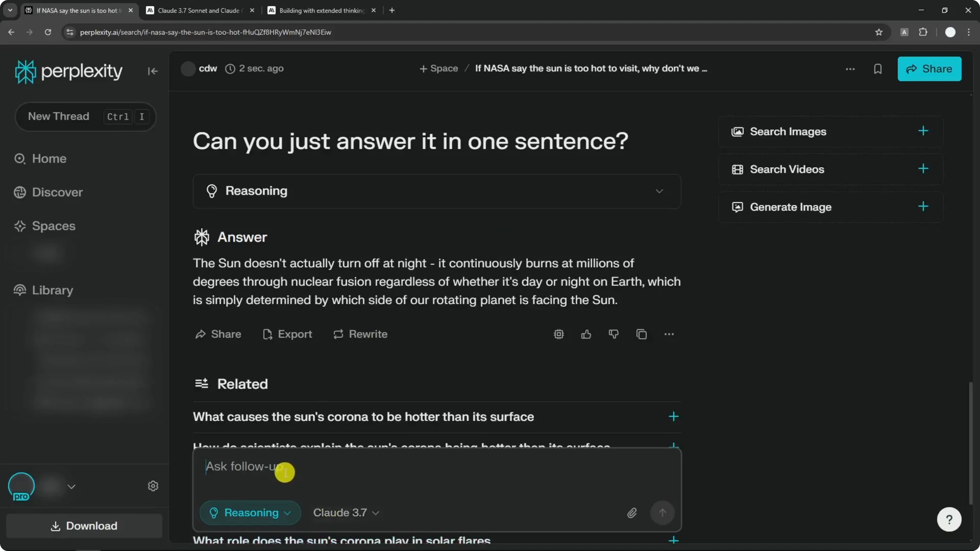Copy the answer to clipboard

(x=641, y=334)
